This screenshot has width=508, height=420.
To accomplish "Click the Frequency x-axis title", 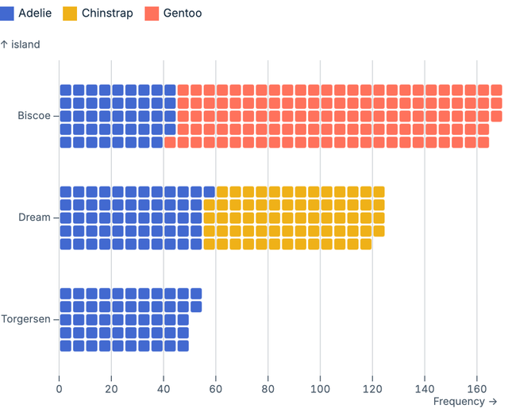I will point(466,402).
